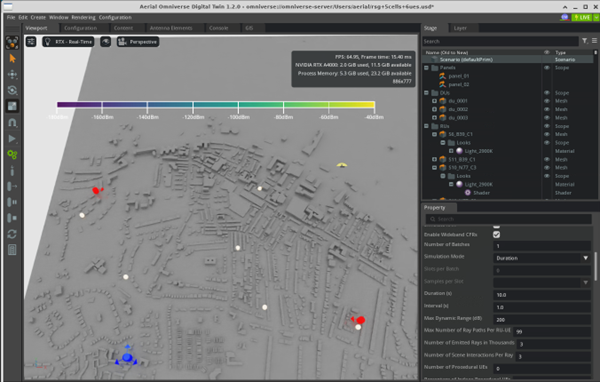Select the orange arrow selection tool
The height and width of the screenshot is (382, 600).
pyautogui.click(x=12, y=59)
